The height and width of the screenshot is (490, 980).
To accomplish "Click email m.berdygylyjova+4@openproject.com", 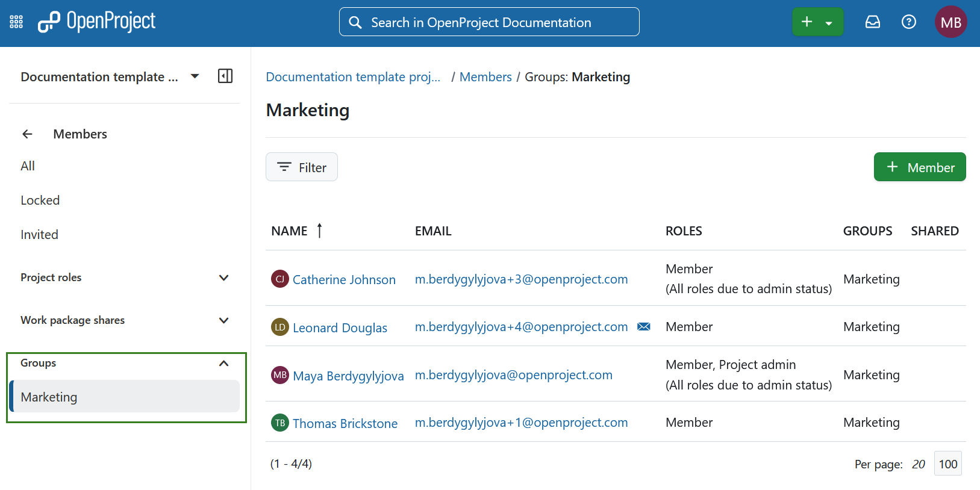I will click(x=522, y=326).
